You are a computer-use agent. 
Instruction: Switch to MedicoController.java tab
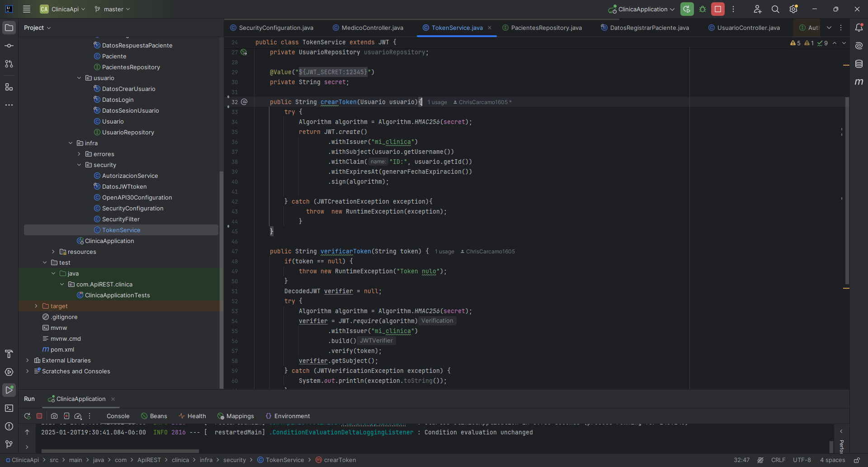click(x=368, y=28)
